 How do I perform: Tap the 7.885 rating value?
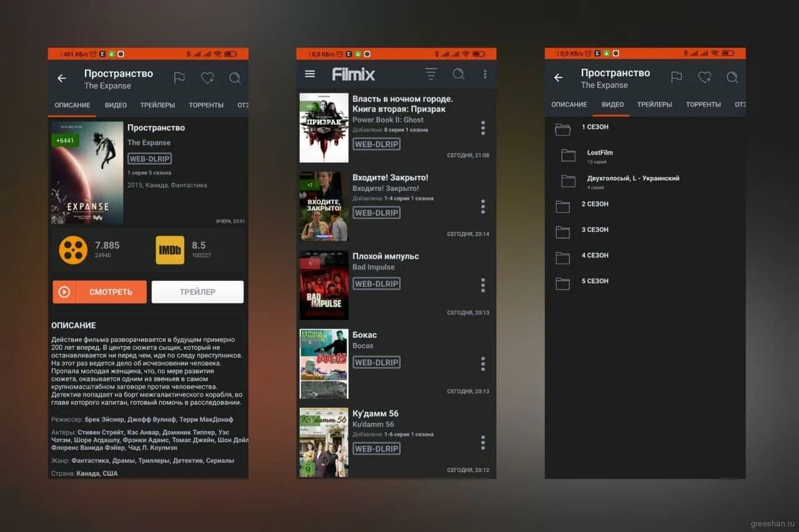point(107,245)
